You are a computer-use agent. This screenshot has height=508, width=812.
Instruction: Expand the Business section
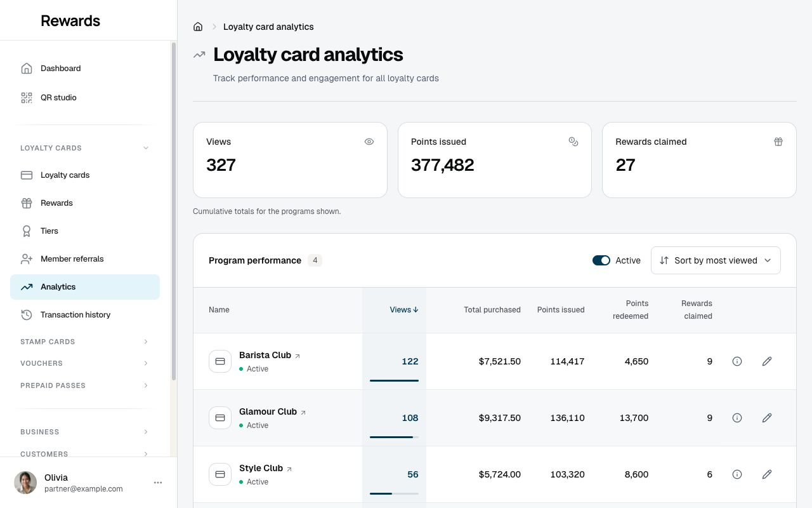pos(85,432)
